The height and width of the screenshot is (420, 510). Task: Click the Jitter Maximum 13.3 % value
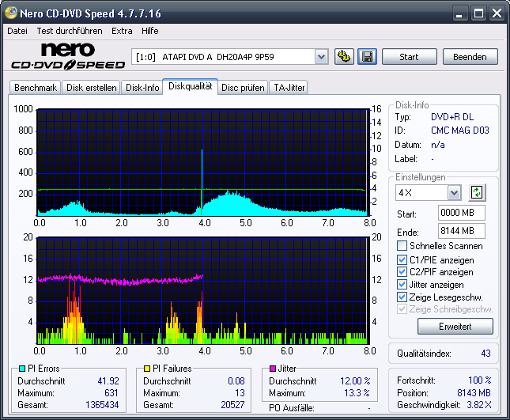tap(357, 393)
